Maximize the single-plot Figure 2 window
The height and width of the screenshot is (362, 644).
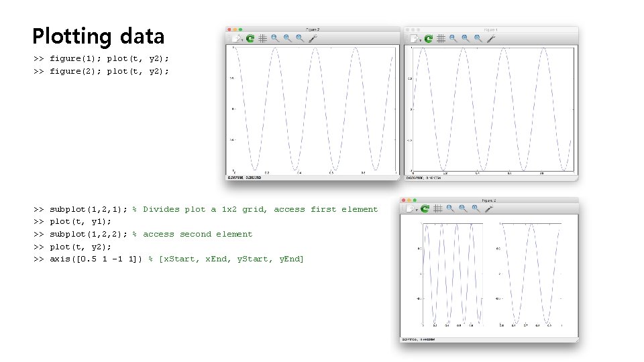(241, 29)
